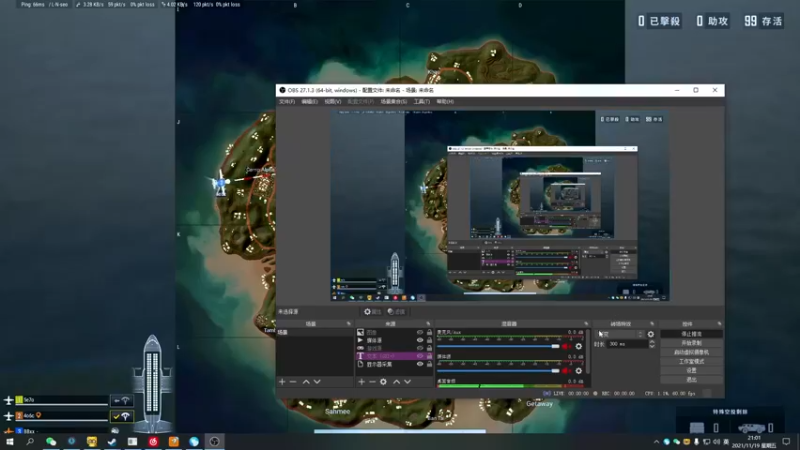Open Scene Collection menu in OBS
The image size is (800, 450).
point(393,102)
